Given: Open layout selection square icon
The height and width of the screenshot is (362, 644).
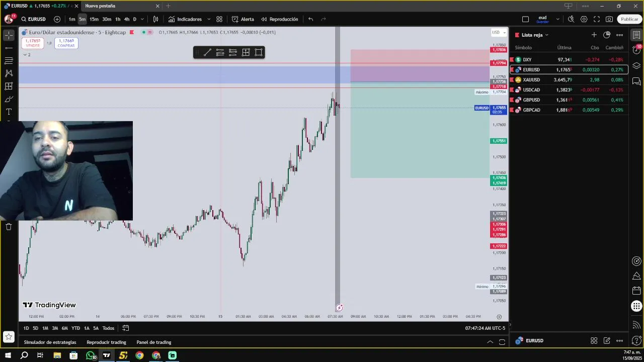Looking at the screenshot, I should pos(525,19).
